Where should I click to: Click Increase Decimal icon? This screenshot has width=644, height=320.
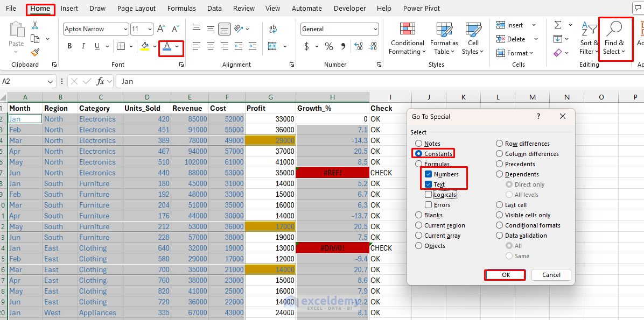click(358, 46)
